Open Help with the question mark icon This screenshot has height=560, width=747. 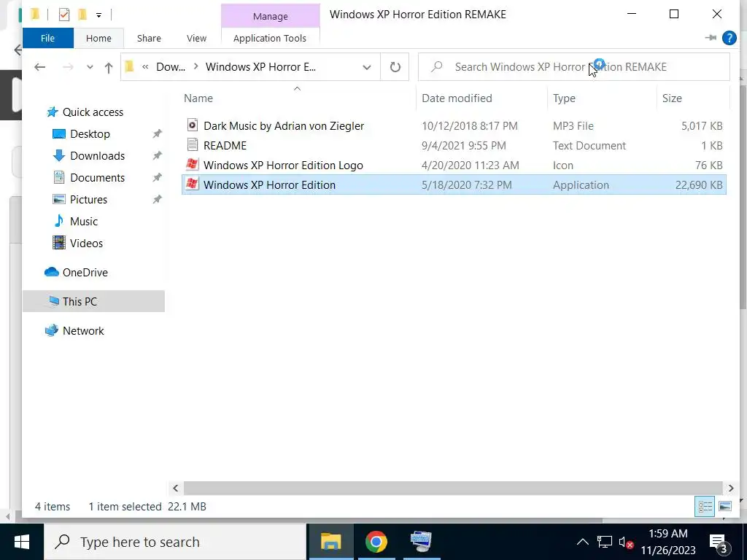(x=729, y=38)
